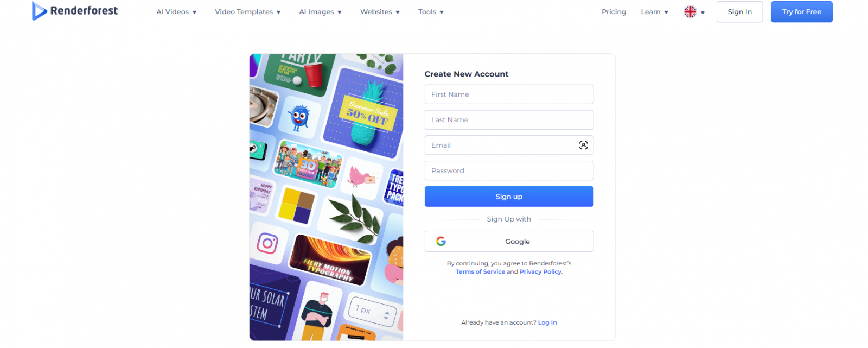Screen dimensions: 868x348
Task: Go to the Pricing page
Action: point(614,12)
